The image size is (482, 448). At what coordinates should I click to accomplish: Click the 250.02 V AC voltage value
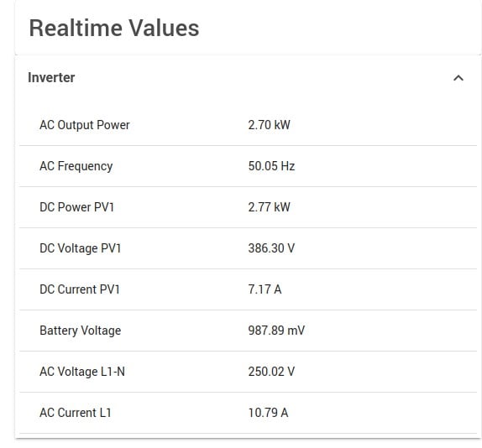coord(271,372)
